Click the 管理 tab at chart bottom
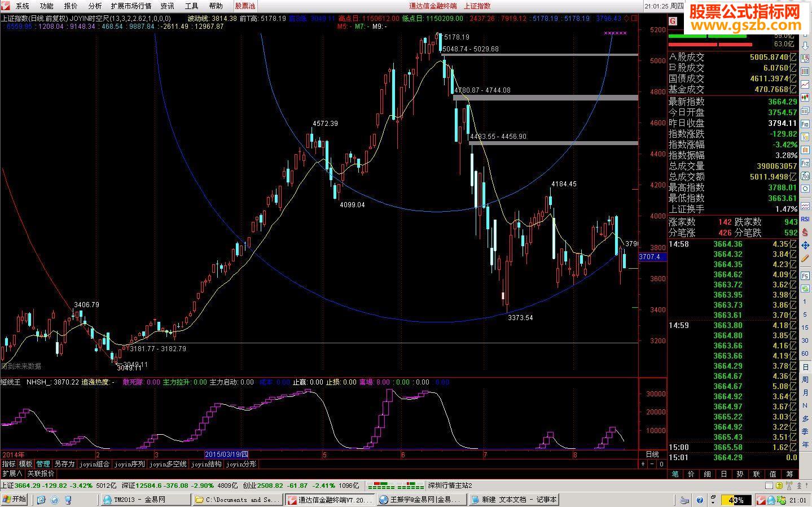 tap(43, 464)
